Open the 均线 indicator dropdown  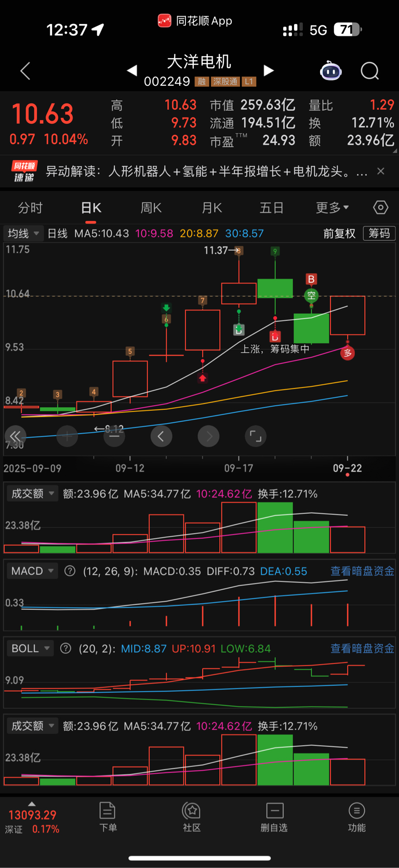click(x=23, y=234)
